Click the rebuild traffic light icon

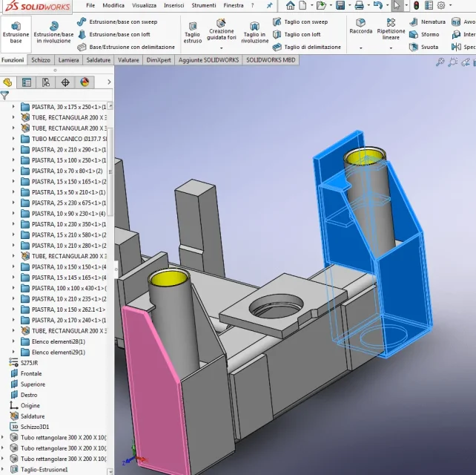pos(417,5)
